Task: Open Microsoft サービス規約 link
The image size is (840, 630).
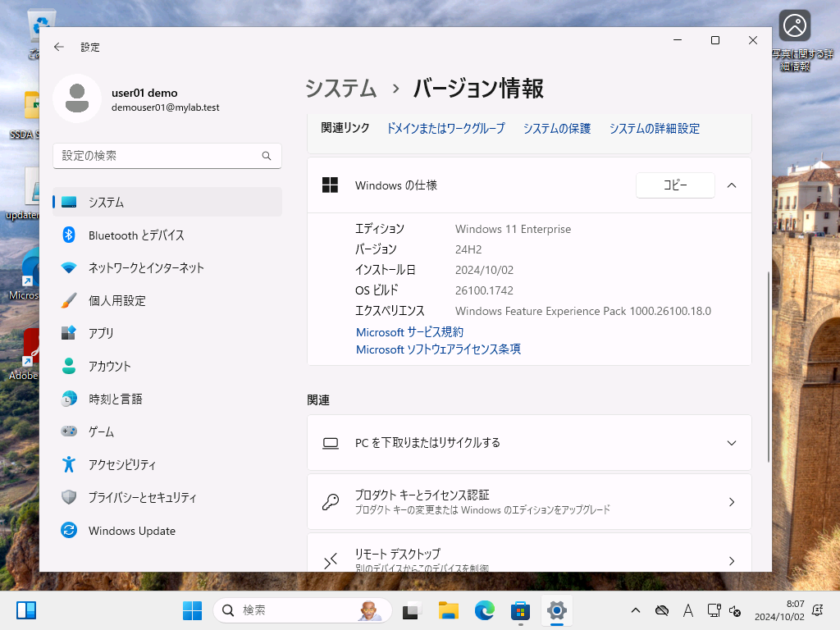Action: 410,332
